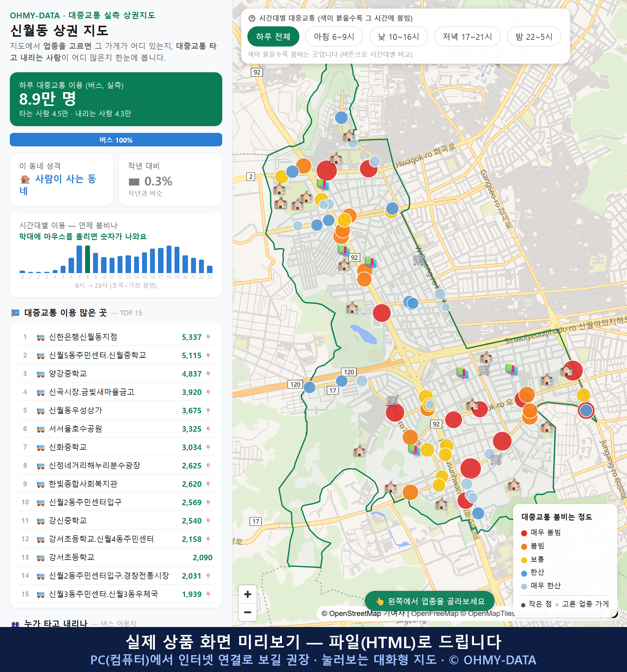
Task: Click pin icon for 강서초등학교.신월4동주민센터
Action: [x=208, y=539]
